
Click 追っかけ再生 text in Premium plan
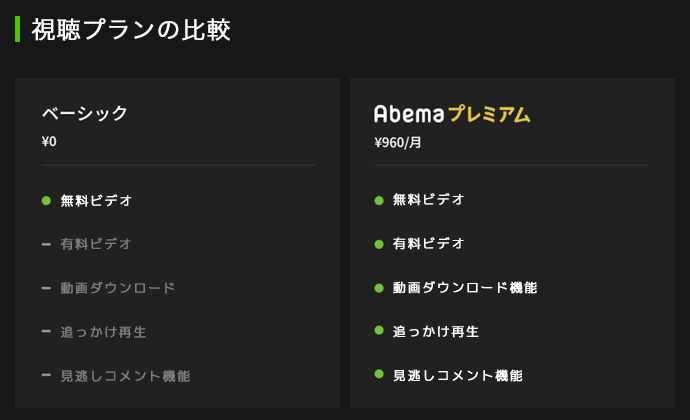(436, 332)
